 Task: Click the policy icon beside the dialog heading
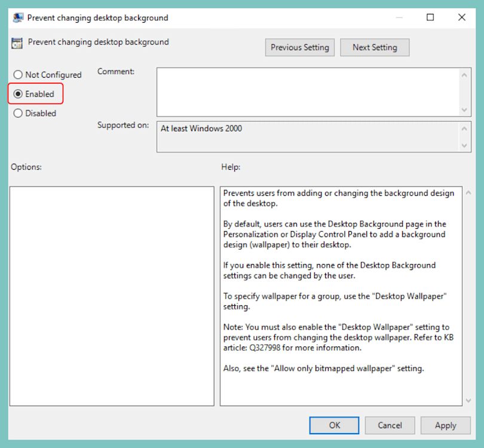[x=17, y=42]
